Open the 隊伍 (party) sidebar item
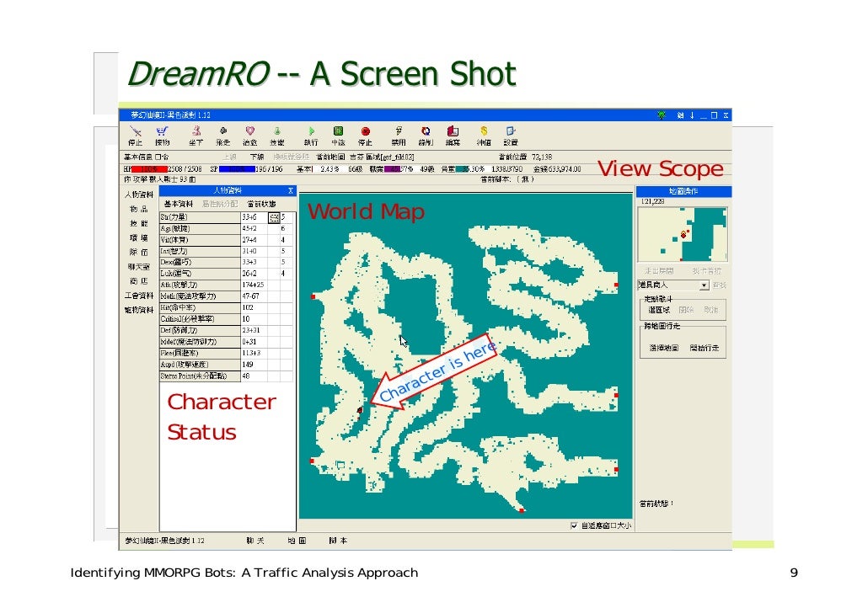868x613 pixels. (139, 253)
